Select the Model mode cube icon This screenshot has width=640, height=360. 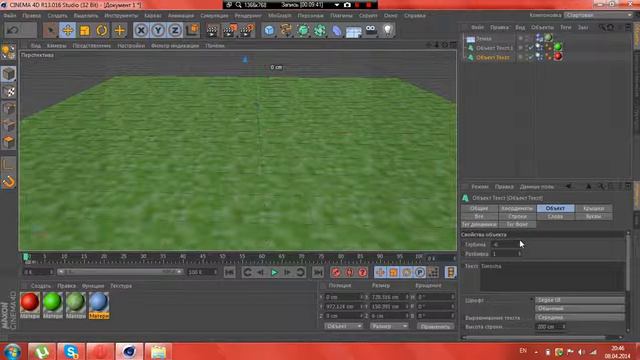(8, 74)
